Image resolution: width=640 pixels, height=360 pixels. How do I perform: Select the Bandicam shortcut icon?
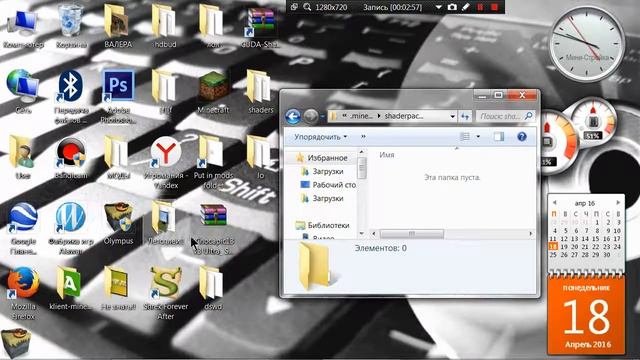[71, 158]
